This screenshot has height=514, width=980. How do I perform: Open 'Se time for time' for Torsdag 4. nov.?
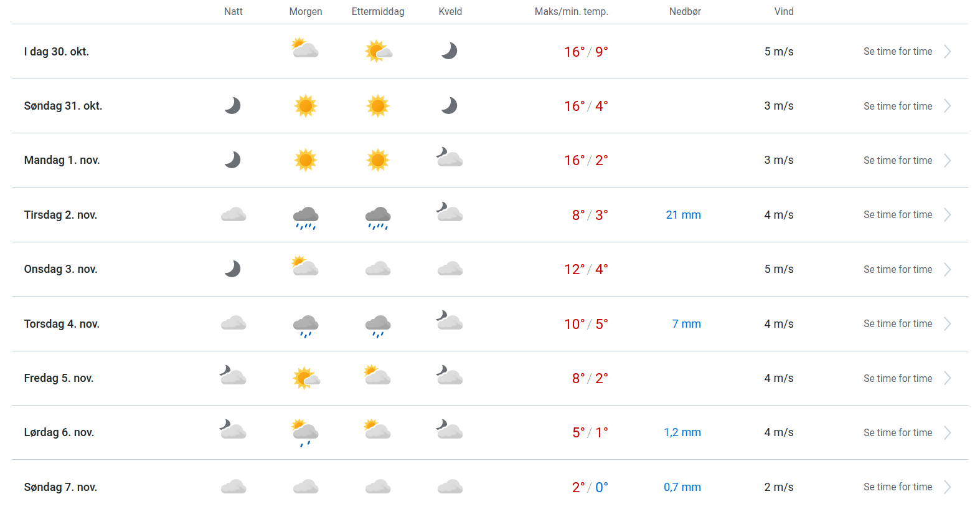click(x=897, y=324)
